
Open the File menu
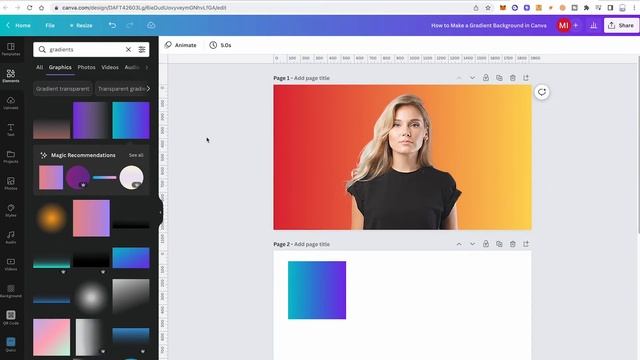point(50,25)
